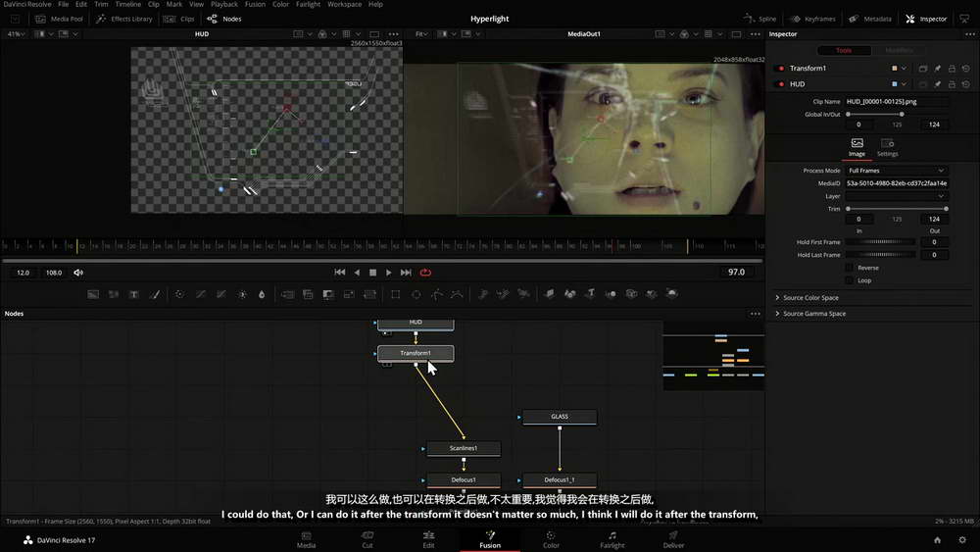Viewport: 980px width, 552px height.
Task: Switch Inspector to the Modifiers tab
Action: click(899, 50)
